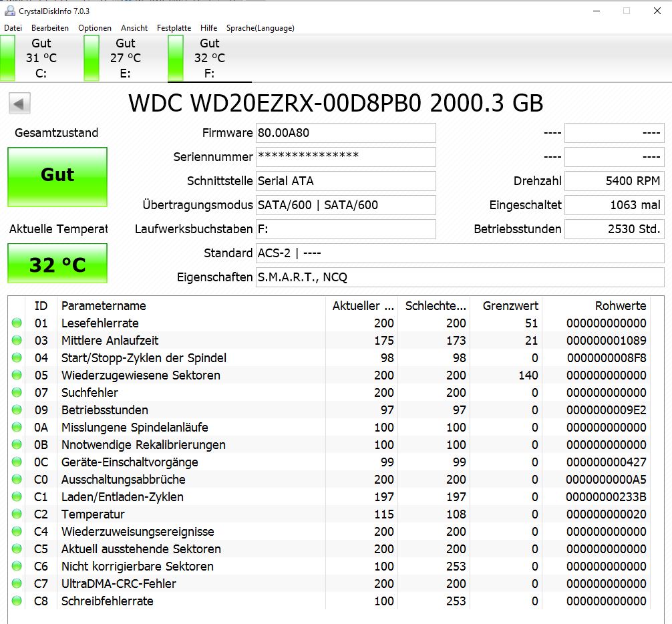Select the Wiederzugewiesene Sektoren parameter name
Viewport: 672px width, 624px height.
pos(140,375)
